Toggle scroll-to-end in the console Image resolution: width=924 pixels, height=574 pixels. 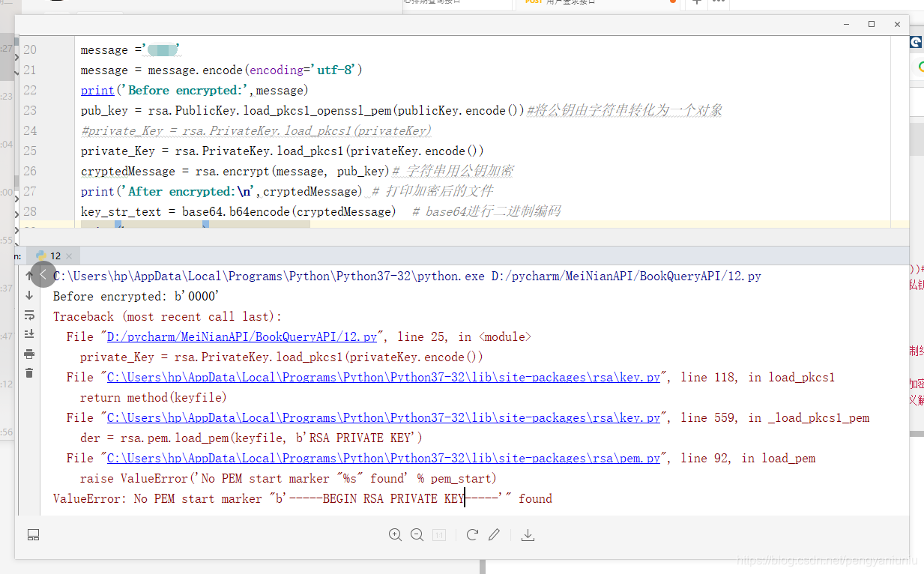(29, 334)
